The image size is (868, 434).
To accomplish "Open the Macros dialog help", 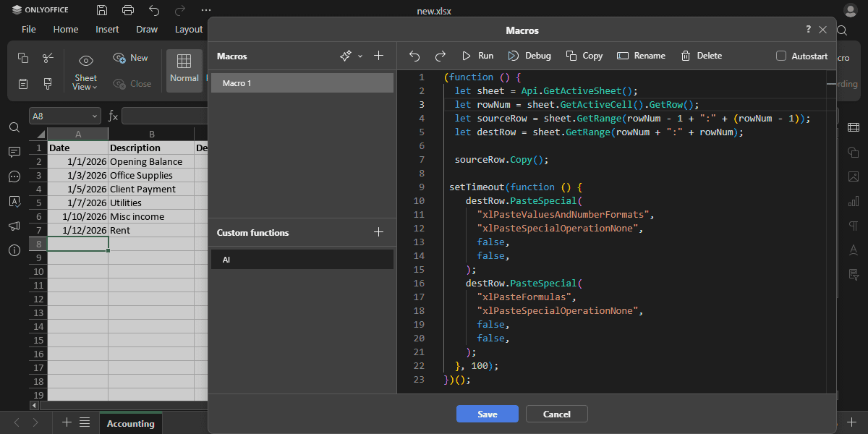I will (808, 30).
